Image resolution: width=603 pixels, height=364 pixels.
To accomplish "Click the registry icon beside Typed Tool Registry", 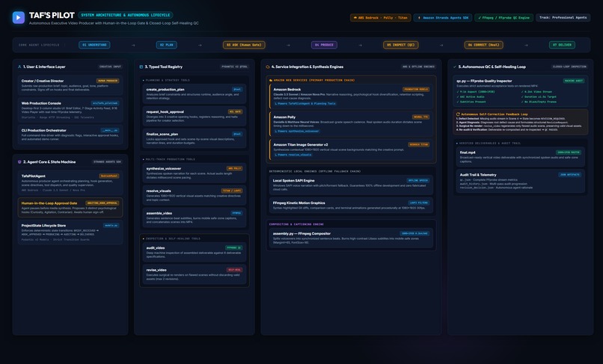I will [141, 67].
